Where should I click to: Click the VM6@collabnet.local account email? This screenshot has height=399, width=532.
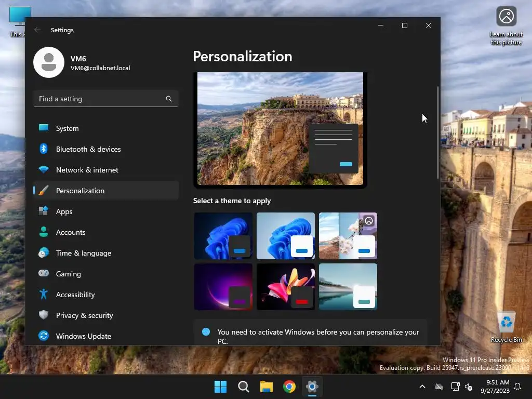100,68
